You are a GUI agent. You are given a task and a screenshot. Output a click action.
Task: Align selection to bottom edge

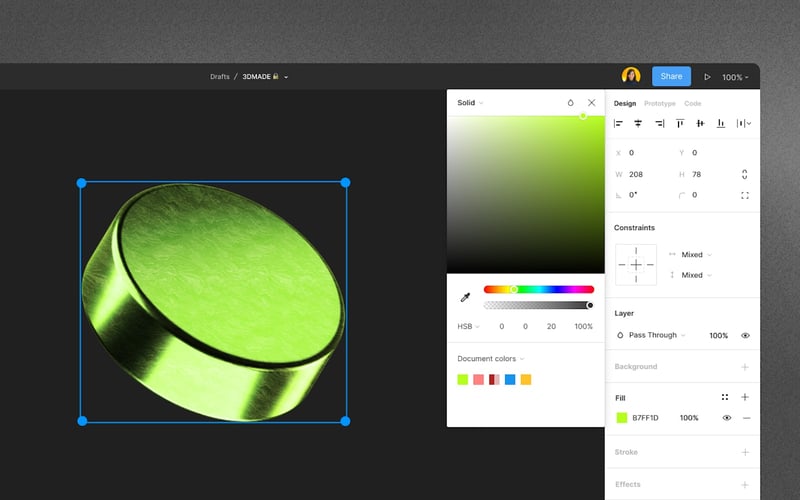tap(721, 123)
